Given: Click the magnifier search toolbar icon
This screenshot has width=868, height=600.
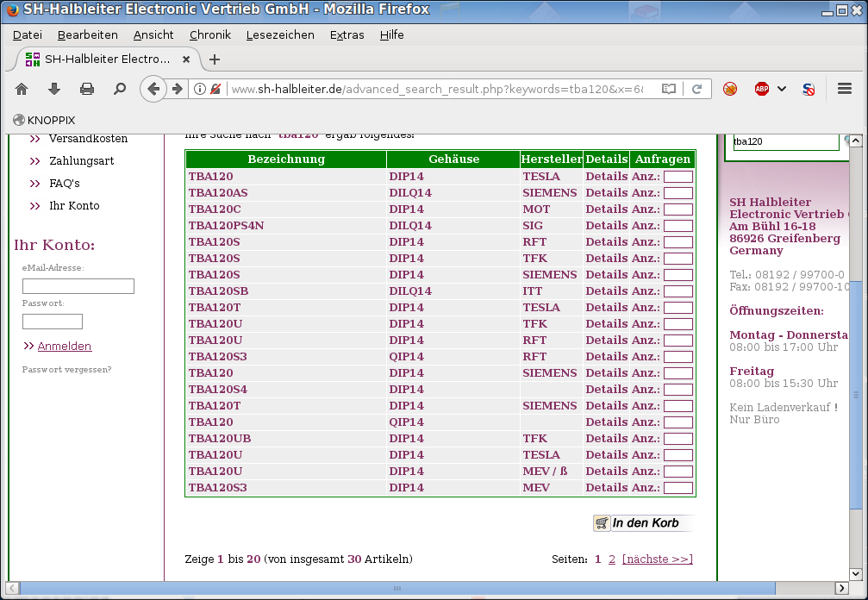Looking at the screenshot, I should click(119, 89).
